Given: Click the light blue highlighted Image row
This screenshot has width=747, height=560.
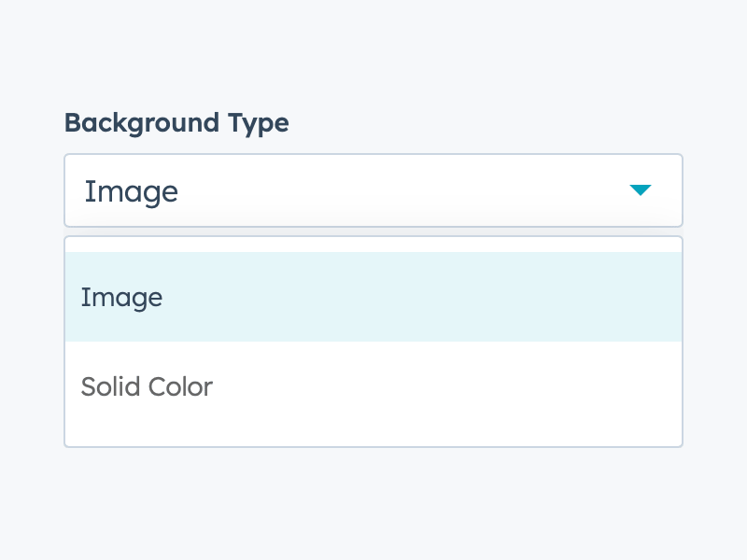Looking at the screenshot, I should [373, 297].
